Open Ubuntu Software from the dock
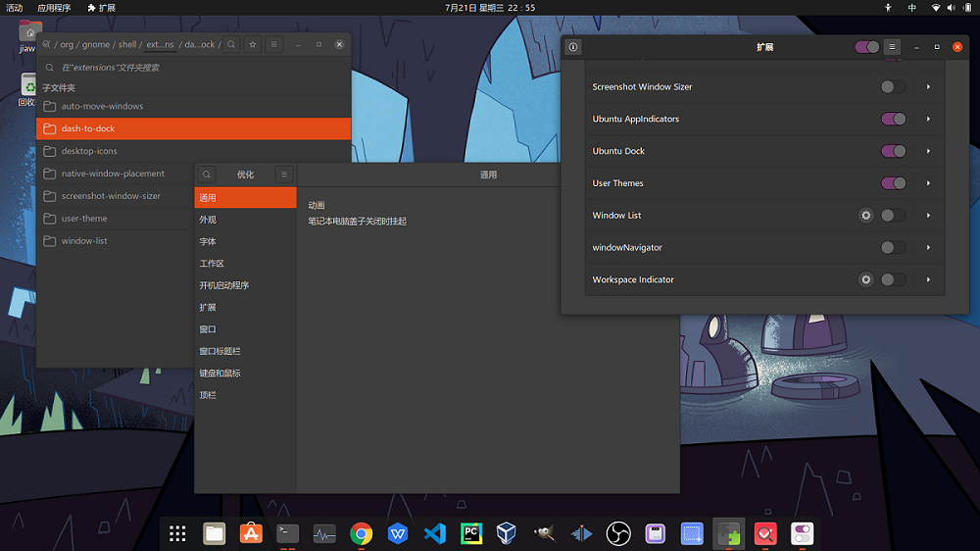This screenshot has height=551, width=980. (251, 533)
